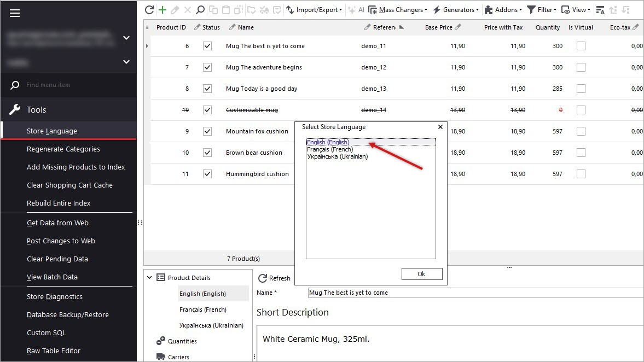Screen dimensions: 644x362
Task: Open the View dropdown menu
Action: tap(576, 10)
